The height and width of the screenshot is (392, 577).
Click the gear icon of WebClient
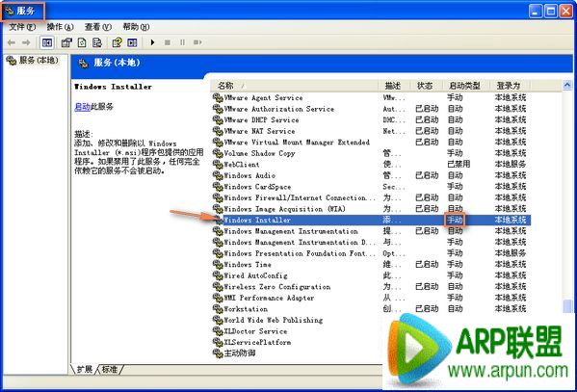point(218,165)
